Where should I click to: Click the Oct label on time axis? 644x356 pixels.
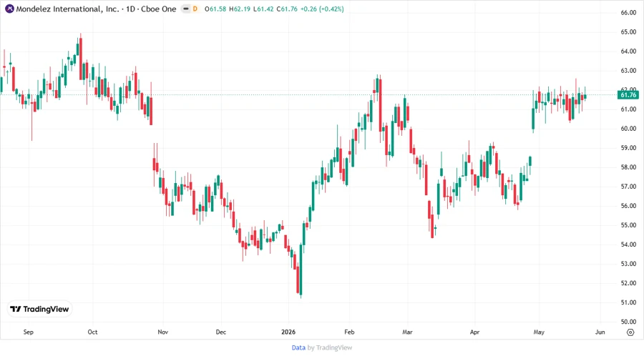(x=92, y=332)
